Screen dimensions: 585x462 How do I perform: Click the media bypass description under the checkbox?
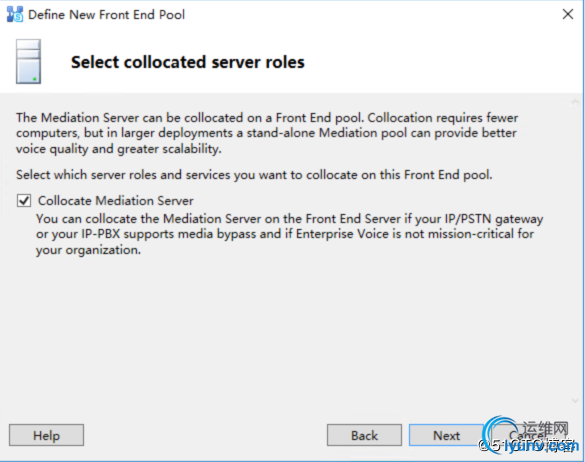290,234
